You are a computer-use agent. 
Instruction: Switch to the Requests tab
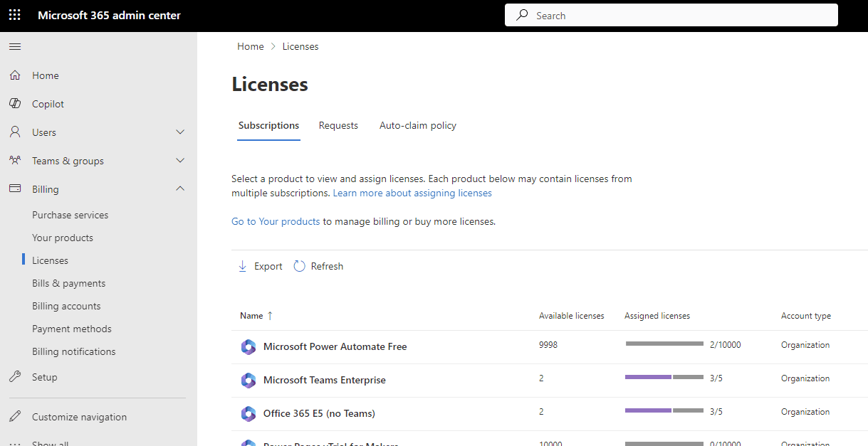pos(338,126)
